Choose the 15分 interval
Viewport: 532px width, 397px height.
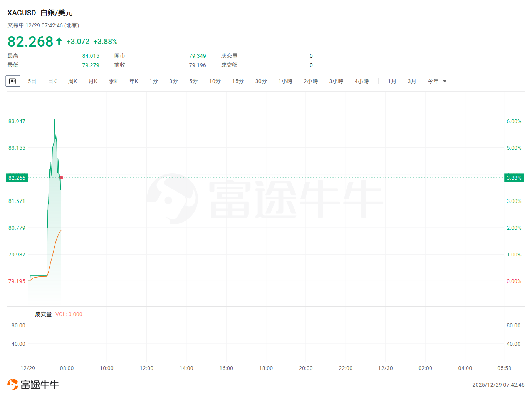coord(238,81)
